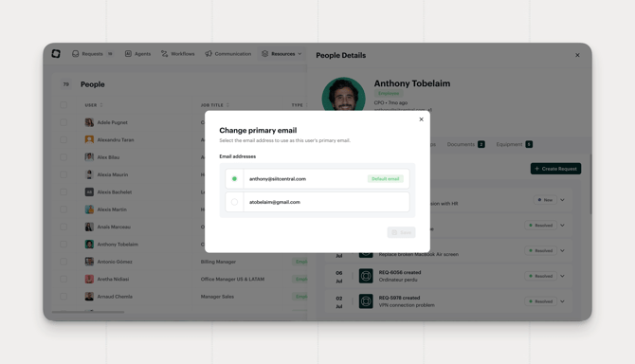Click Aretha Nidiasi's avatar
This screenshot has width=635, height=364.
click(89, 279)
